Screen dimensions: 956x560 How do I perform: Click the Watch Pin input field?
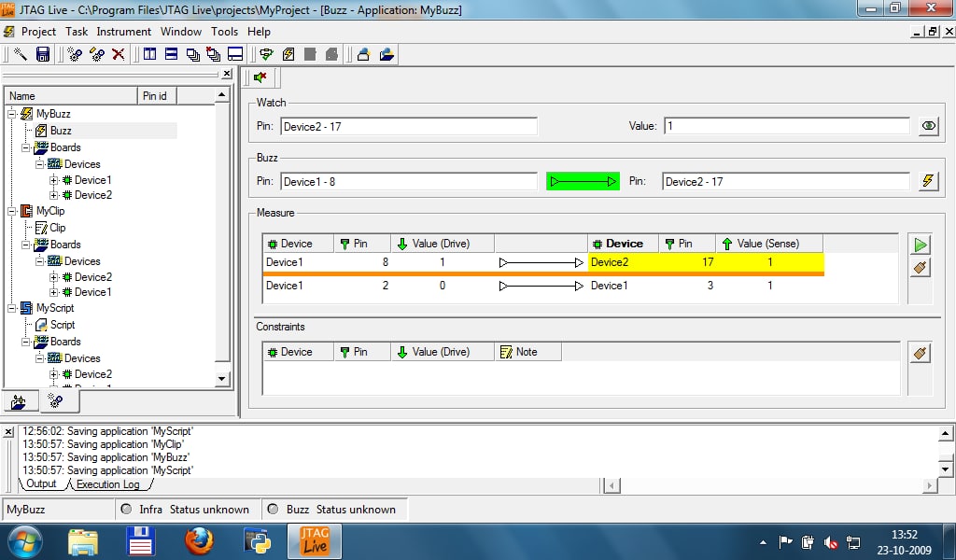point(409,126)
